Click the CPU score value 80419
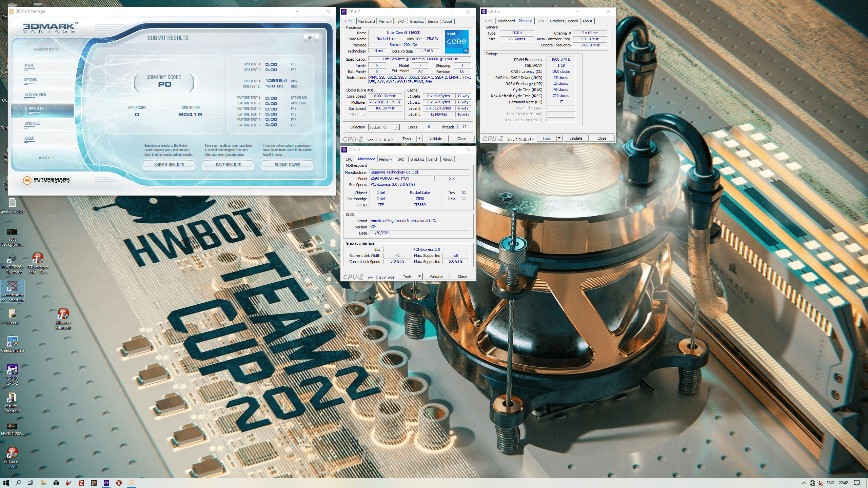This screenshot has width=868, height=488. coord(190,115)
